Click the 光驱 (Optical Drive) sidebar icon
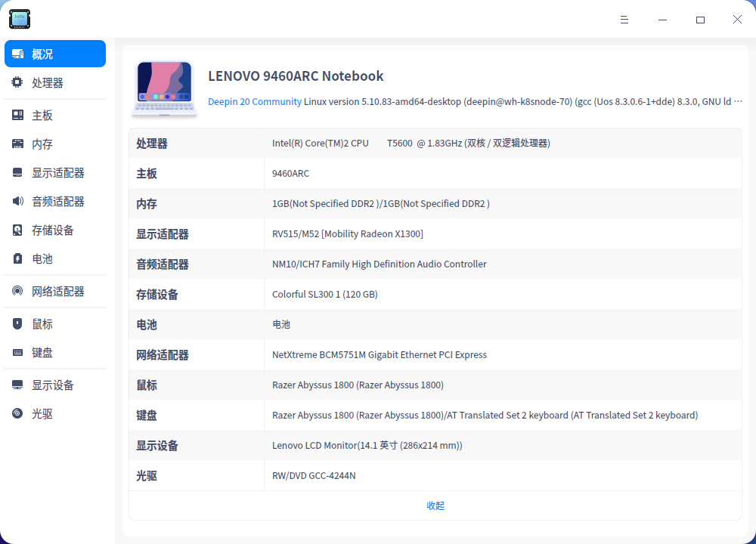Screen dimensions: 756x544 [x=17, y=413]
